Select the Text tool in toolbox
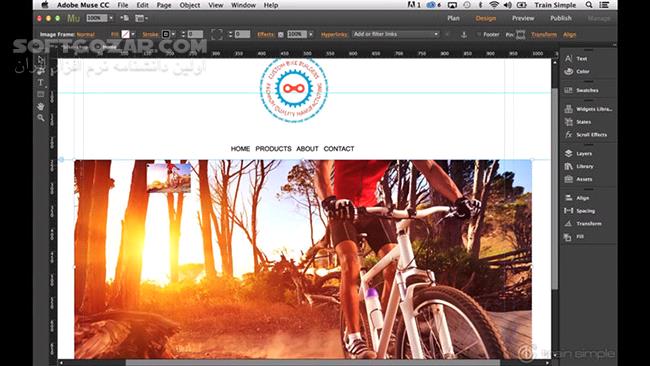 point(41,82)
